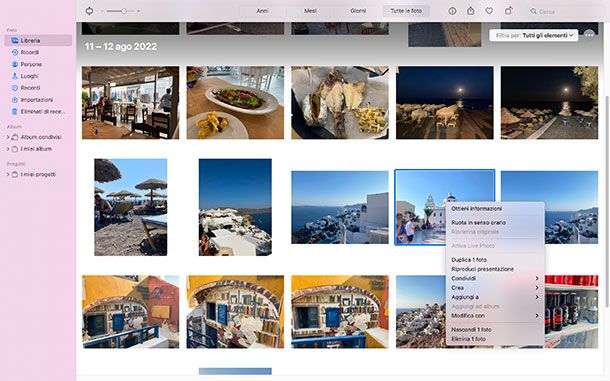Screen dimensions: 610x381
Task: Expand the I miei album group
Action: pyautogui.click(x=8, y=149)
